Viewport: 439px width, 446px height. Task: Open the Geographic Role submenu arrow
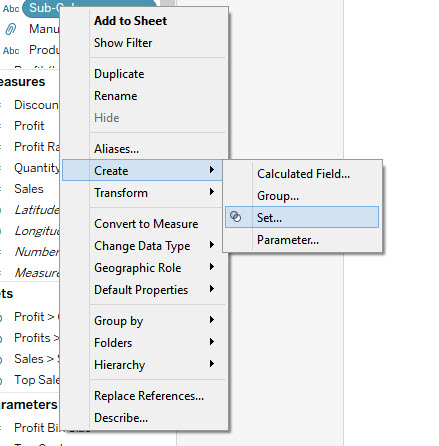(x=212, y=267)
